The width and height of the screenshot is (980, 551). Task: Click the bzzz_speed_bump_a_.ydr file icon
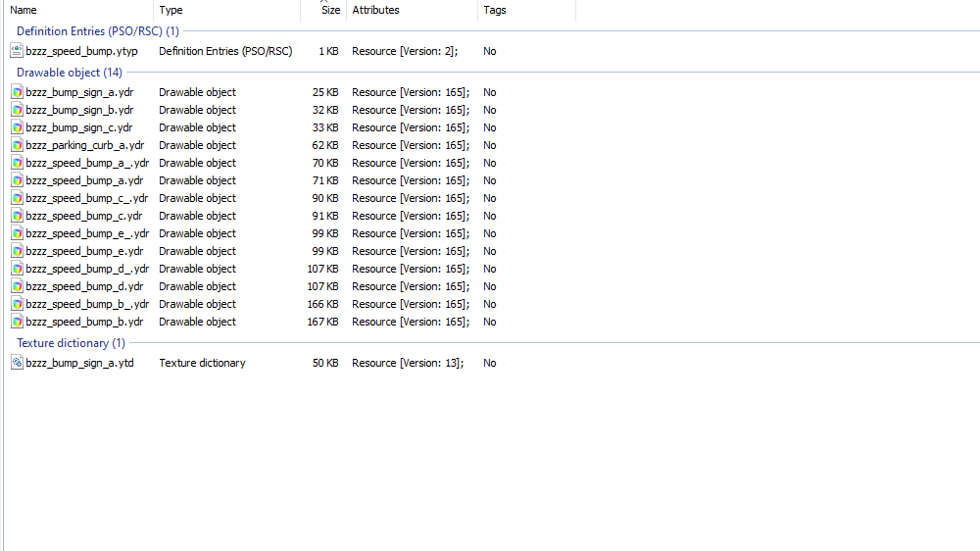click(x=17, y=163)
